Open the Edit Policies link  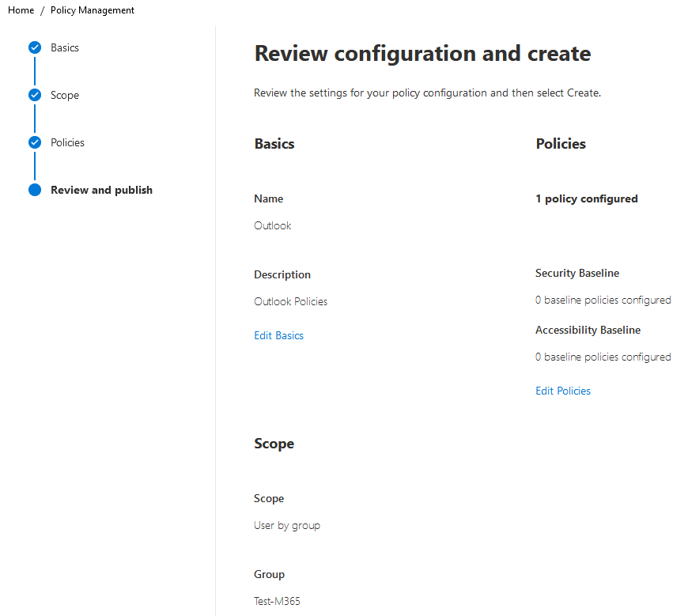pyautogui.click(x=562, y=391)
